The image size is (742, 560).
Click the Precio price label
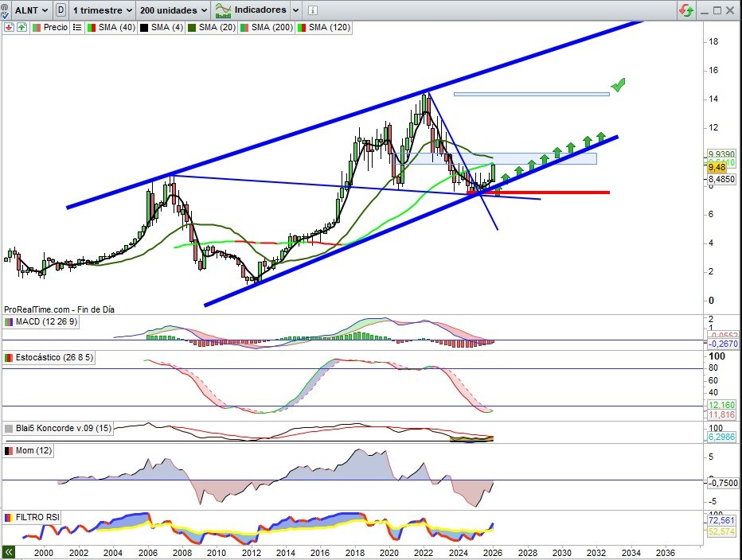pyautogui.click(x=55, y=27)
